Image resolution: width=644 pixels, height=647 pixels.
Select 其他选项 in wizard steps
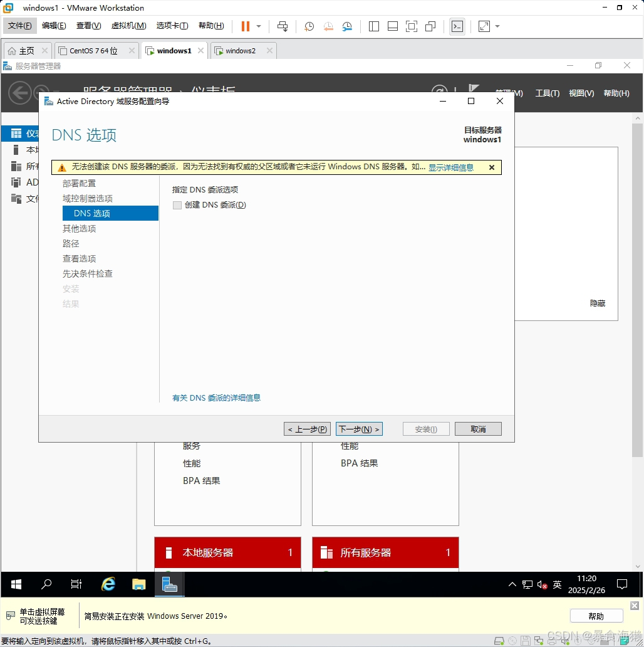[x=79, y=229]
